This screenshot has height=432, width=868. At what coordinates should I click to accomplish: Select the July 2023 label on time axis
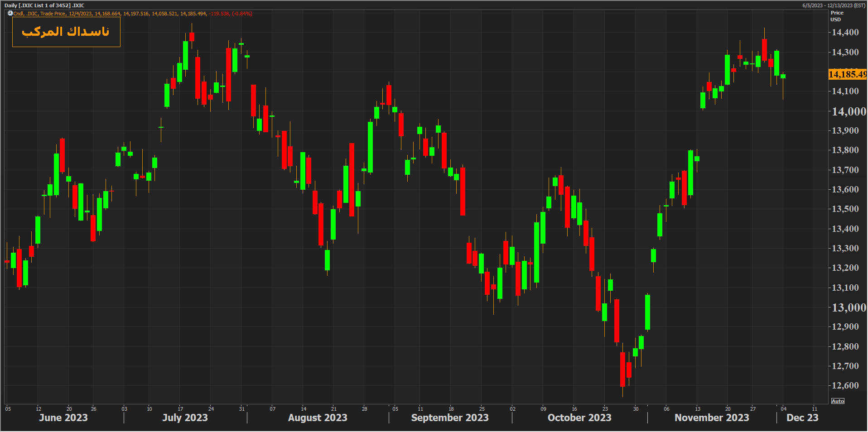185,418
